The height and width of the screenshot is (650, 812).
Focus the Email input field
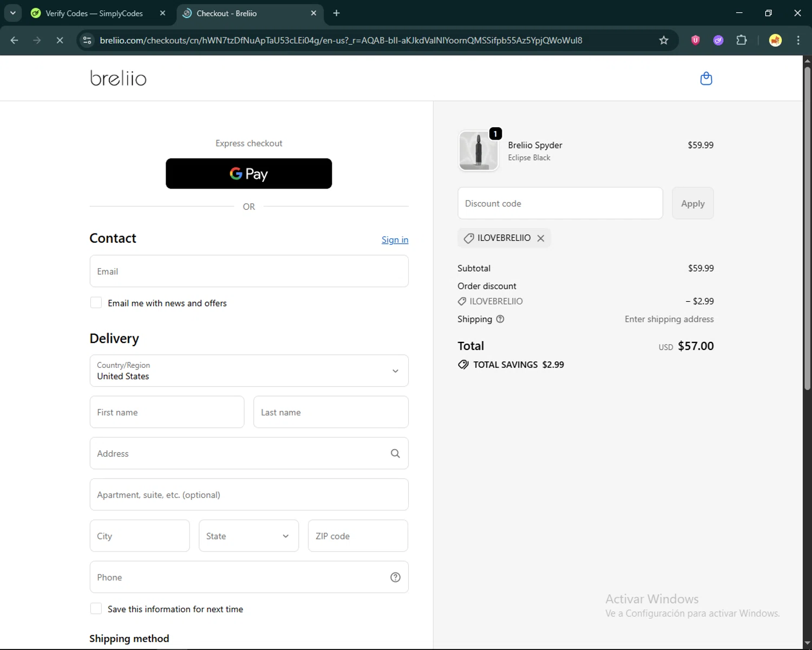tap(249, 271)
